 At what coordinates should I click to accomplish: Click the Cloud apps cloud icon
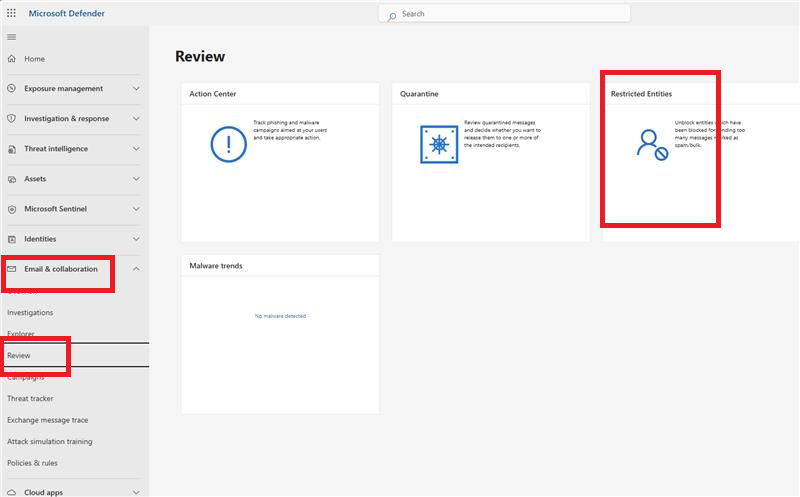click(12, 492)
